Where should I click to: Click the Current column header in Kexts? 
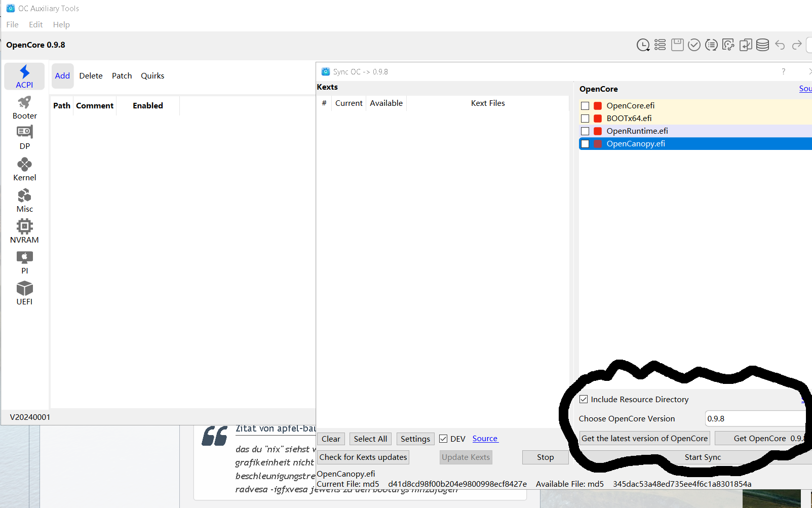coord(349,103)
